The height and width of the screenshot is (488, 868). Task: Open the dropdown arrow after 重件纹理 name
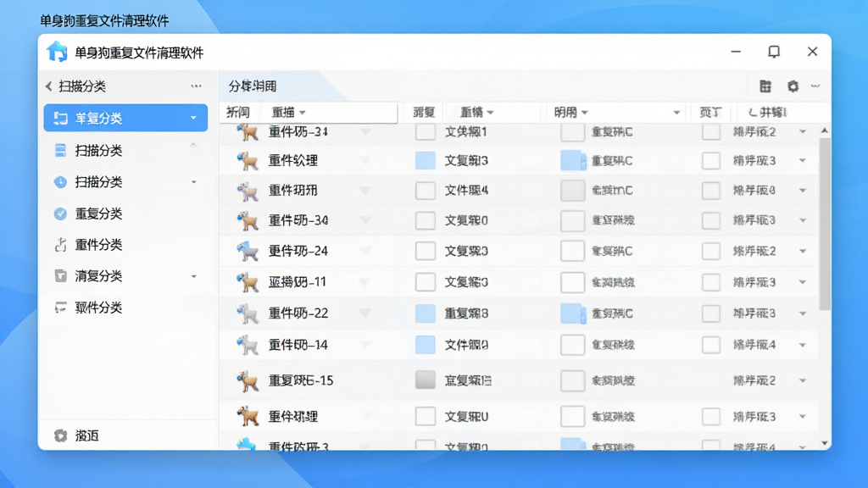364,160
